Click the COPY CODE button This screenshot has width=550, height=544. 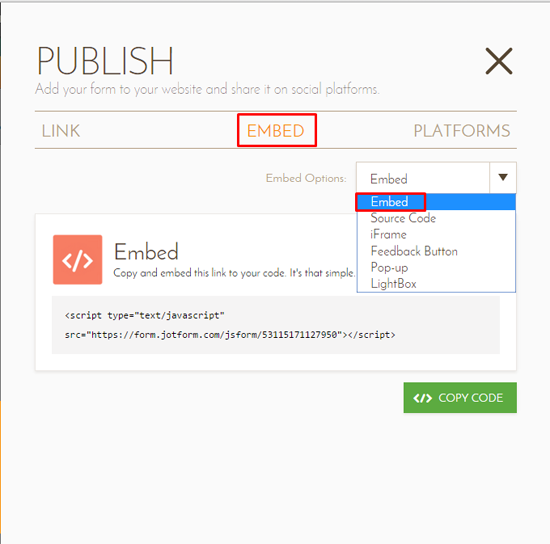(460, 398)
